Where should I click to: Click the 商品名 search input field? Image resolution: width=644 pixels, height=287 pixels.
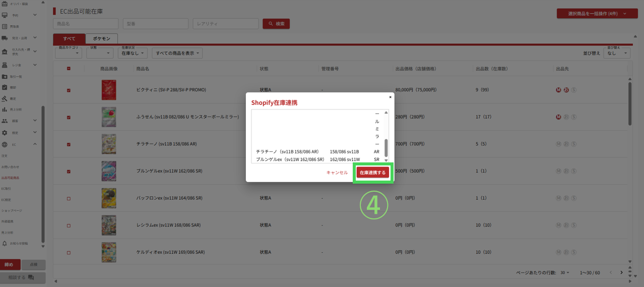86,24
